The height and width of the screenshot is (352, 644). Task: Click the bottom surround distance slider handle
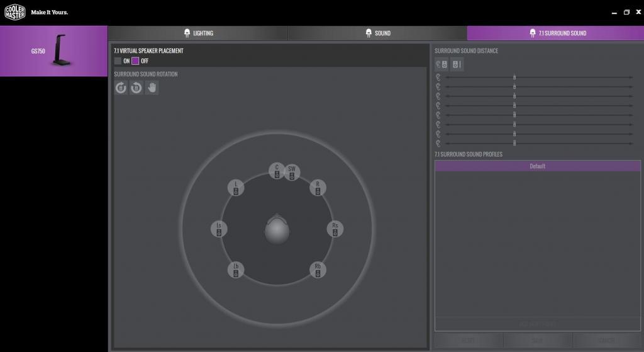click(514, 144)
